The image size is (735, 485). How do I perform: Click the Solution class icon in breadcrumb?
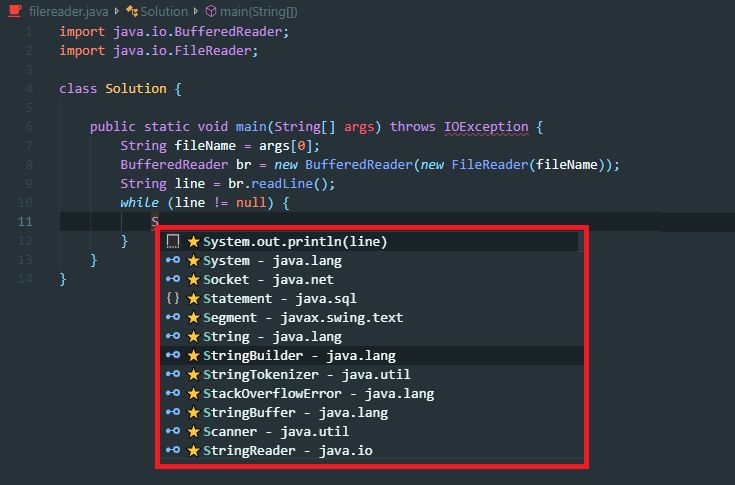tap(131, 11)
